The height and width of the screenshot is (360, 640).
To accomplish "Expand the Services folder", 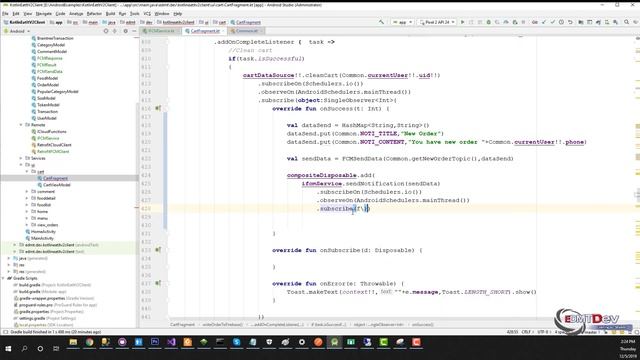I will [21, 158].
